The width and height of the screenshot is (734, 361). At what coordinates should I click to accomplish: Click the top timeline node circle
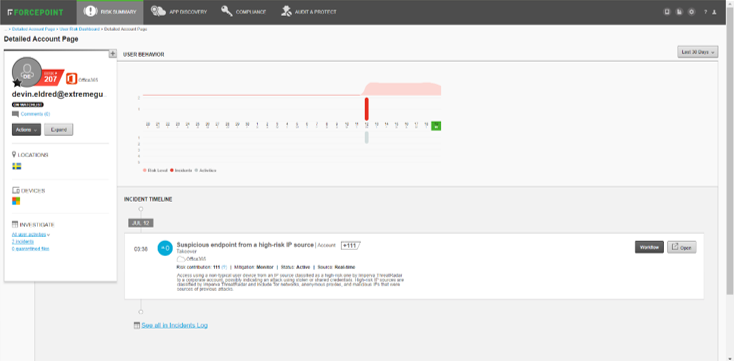click(x=141, y=209)
